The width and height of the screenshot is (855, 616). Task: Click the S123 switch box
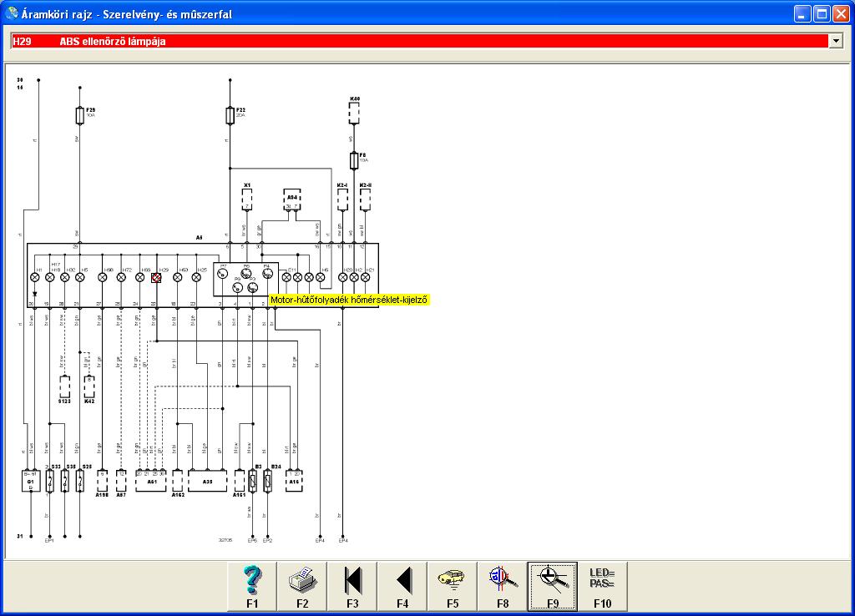pyautogui.click(x=65, y=387)
